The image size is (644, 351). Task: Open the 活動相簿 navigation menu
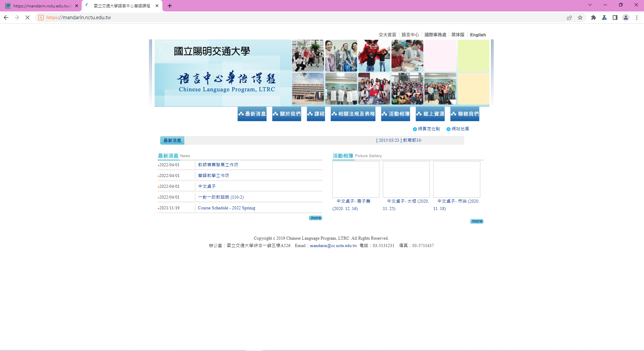pos(396,114)
